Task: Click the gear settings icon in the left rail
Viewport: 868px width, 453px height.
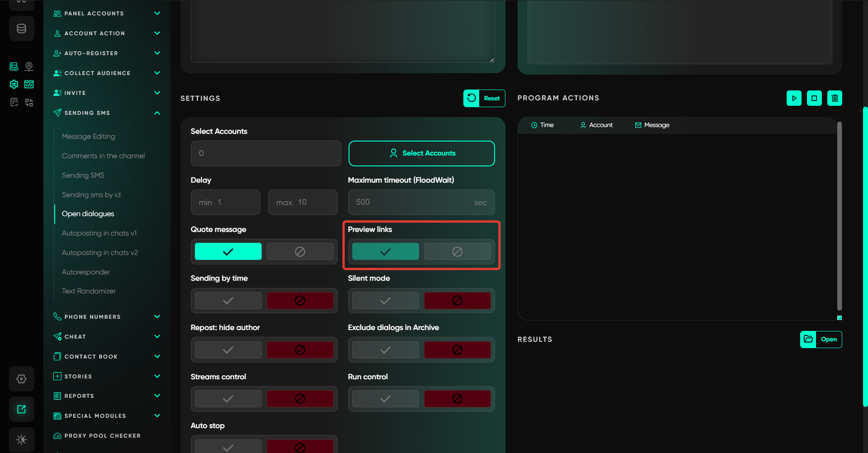Action: click(x=21, y=379)
